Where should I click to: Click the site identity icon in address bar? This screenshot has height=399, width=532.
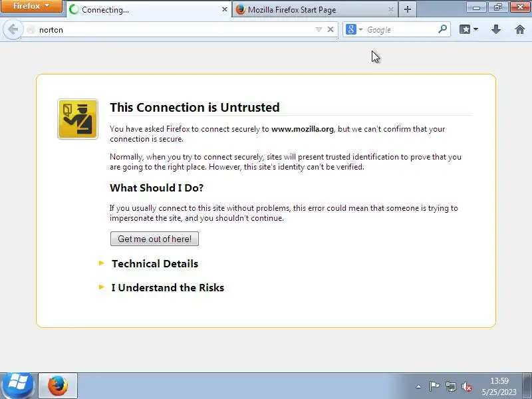click(x=31, y=29)
